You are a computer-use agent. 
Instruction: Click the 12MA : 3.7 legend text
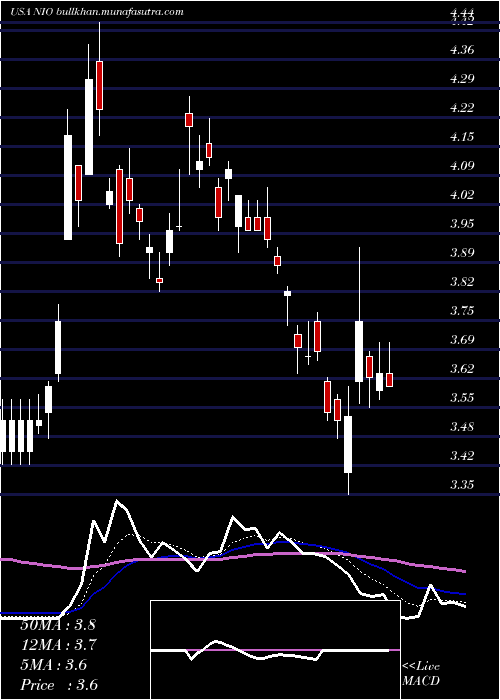tap(59, 645)
